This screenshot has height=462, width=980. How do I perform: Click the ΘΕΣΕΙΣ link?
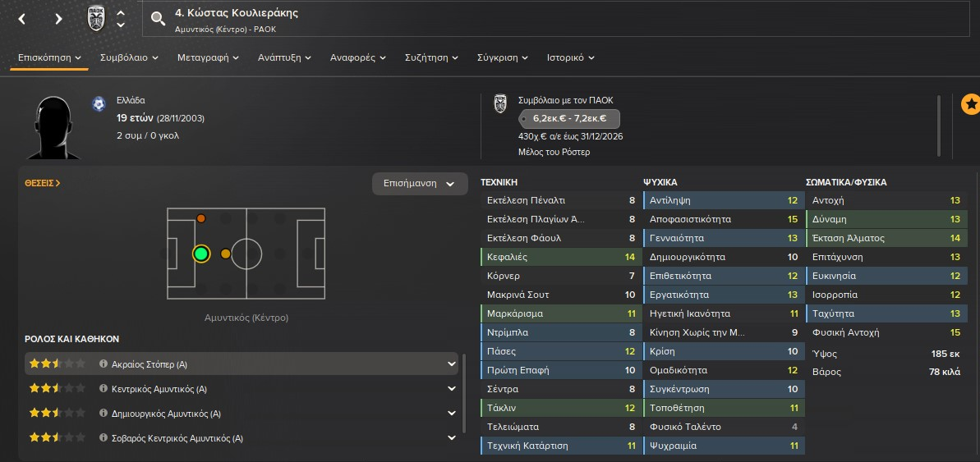pyautogui.click(x=43, y=184)
